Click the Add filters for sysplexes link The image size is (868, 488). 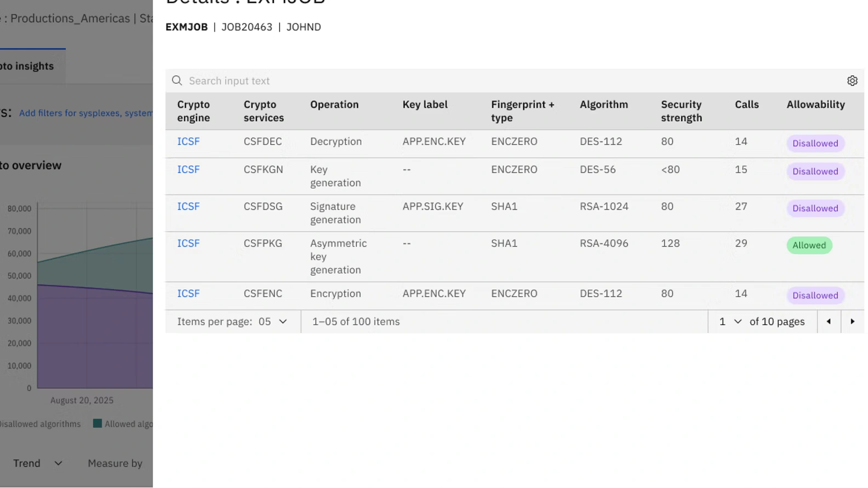pos(86,113)
